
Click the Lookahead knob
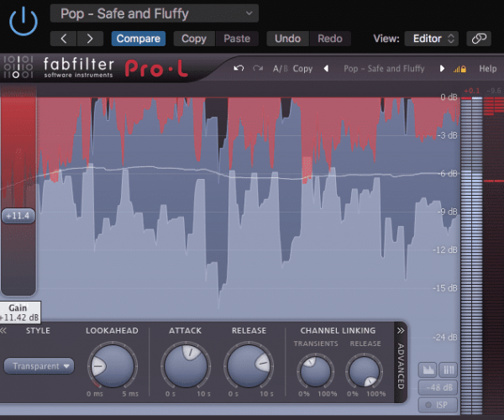click(113, 366)
